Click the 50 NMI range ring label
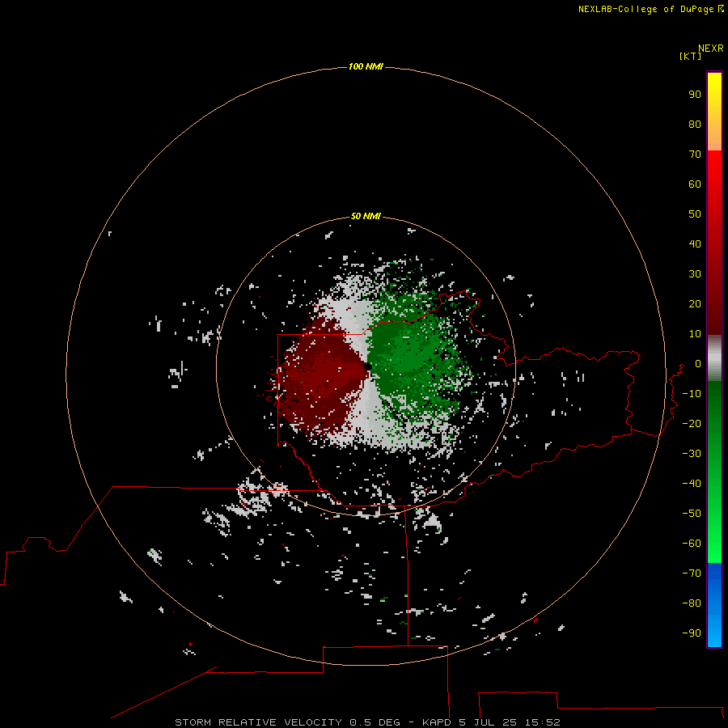Image resolution: width=728 pixels, height=728 pixels. (366, 216)
